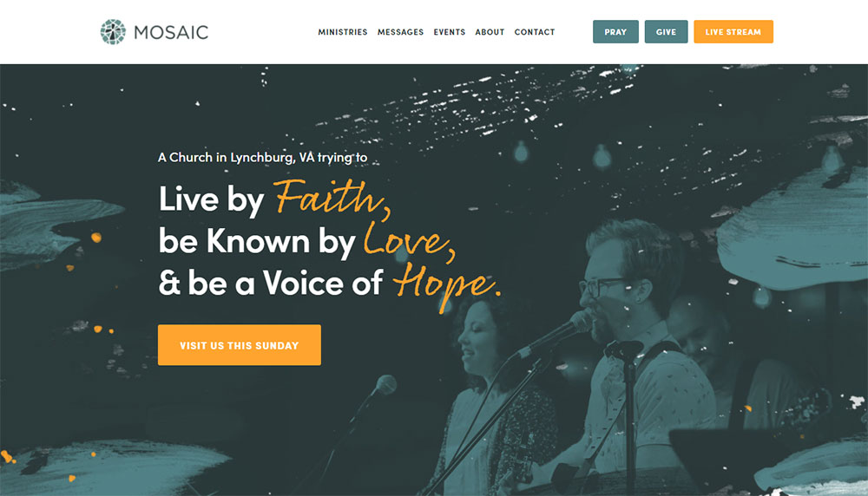Click the Give button
The height and width of the screenshot is (496, 868).
pyautogui.click(x=666, y=31)
